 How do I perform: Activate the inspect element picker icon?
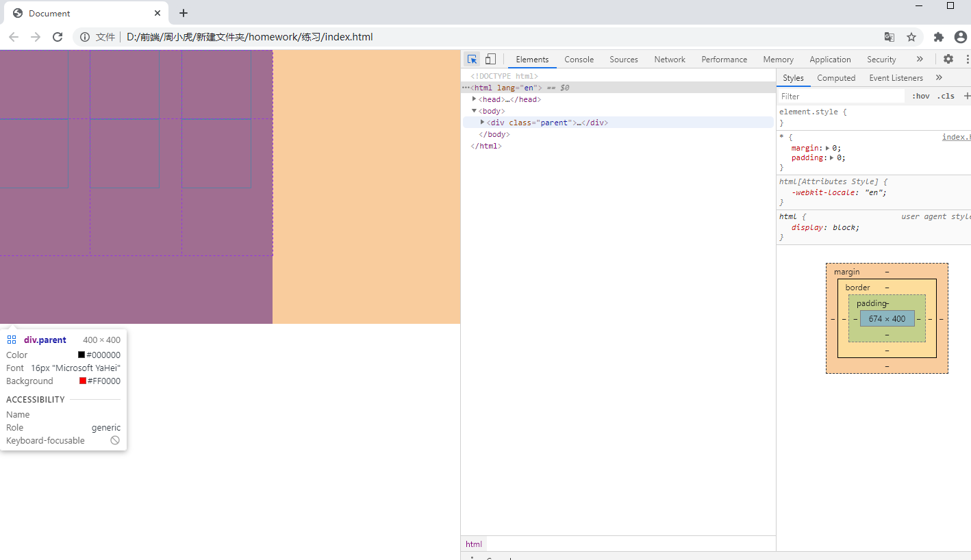[x=472, y=59]
